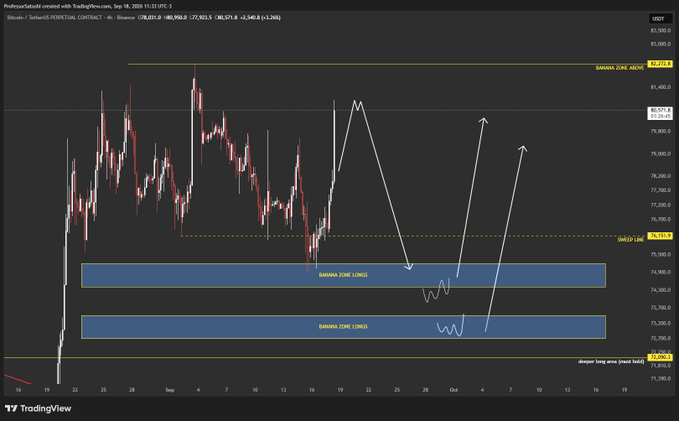Click the 74,300.0 price axis label

tap(660, 290)
